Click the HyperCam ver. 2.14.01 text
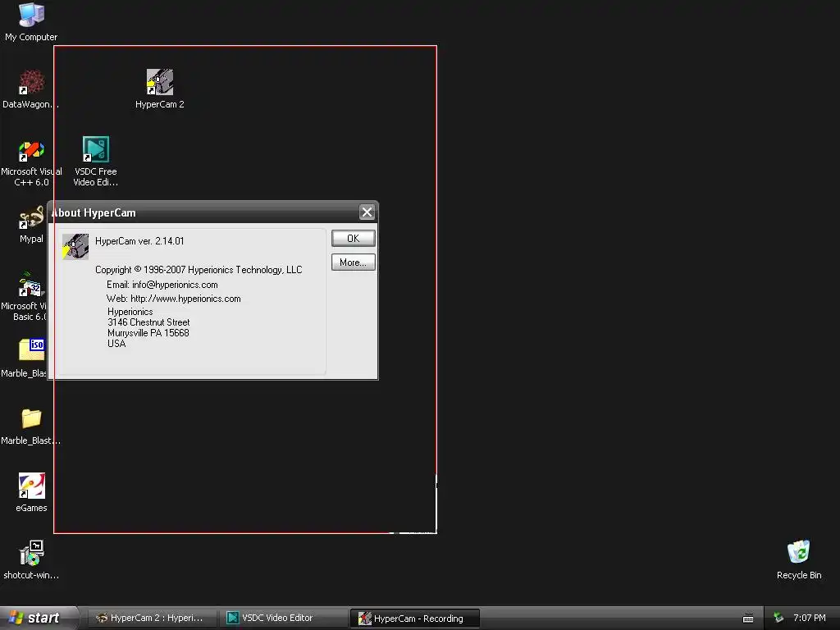The image size is (840, 630). click(x=139, y=241)
